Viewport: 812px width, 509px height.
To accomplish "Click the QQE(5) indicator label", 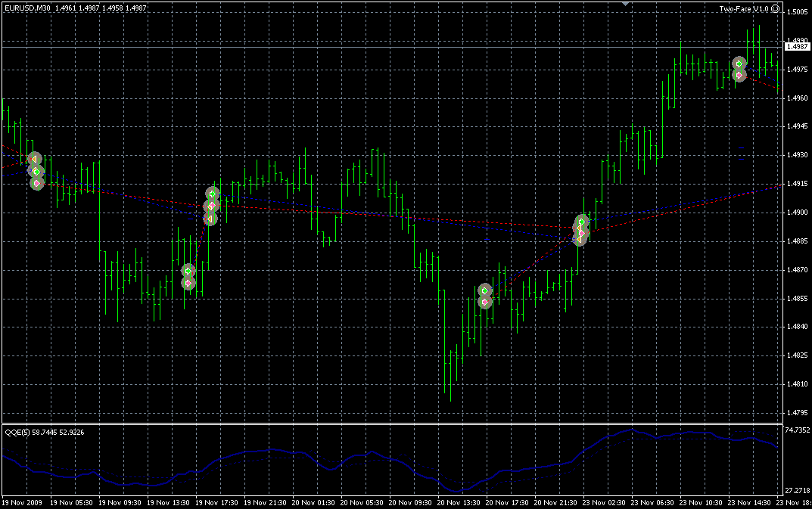I will 17,432.
